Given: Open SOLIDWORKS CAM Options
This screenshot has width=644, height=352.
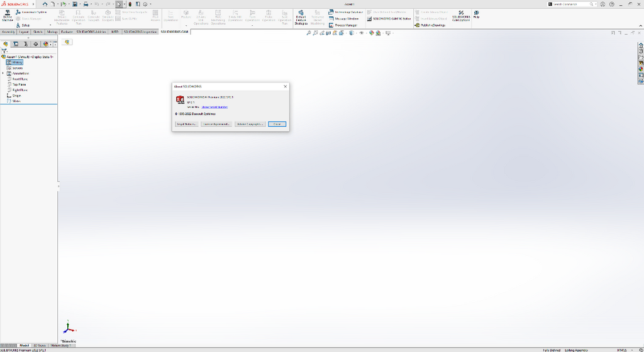Looking at the screenshot, I should coord(461,16).
